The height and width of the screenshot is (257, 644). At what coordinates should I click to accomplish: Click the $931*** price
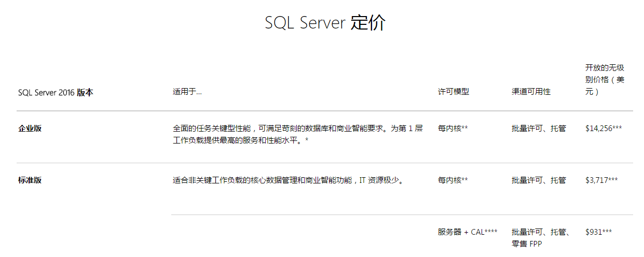tap(598, 232)
